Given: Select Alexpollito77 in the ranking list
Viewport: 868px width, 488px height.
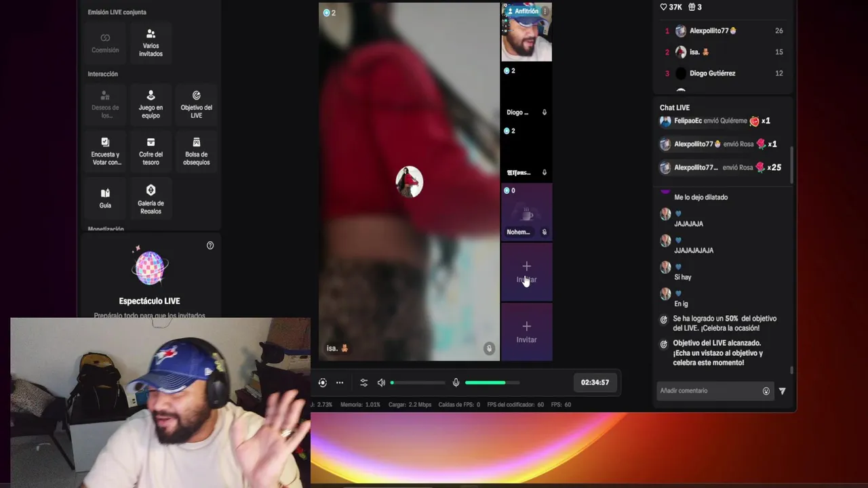Looking at the screenshot, I should 723,30.
